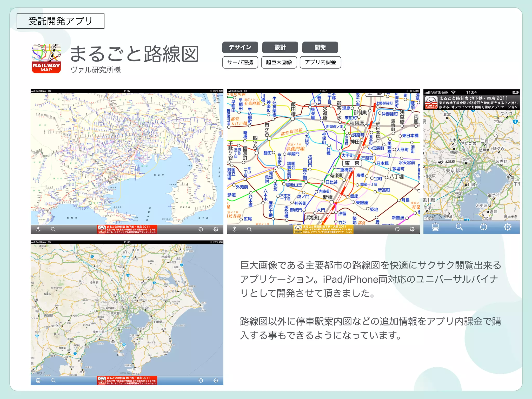Viewport: 532px width, 399px height.
Task: Click the 受託開発アプリ label box
Action: 61,21
